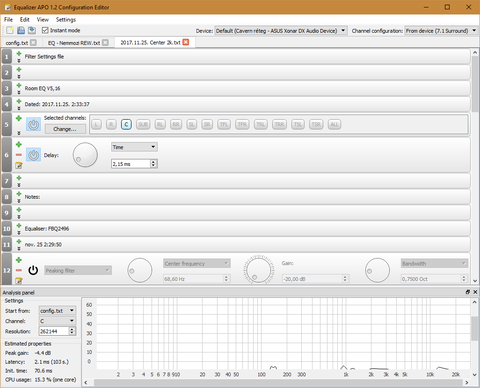The image size is (480, 388).
Task: Close the EQ - Nemmozi REW.txt tab
Action: click(x=105, y=42)
